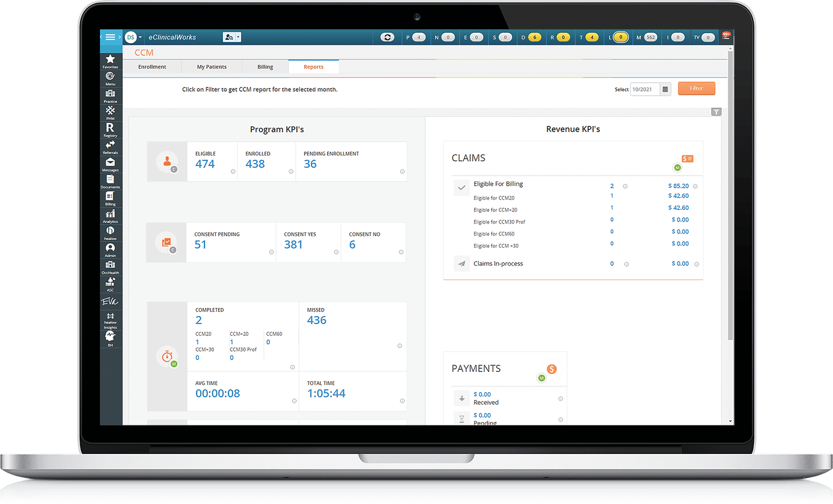
Task: Click the Claims dollar icon
Action: [x=688, y=159]
